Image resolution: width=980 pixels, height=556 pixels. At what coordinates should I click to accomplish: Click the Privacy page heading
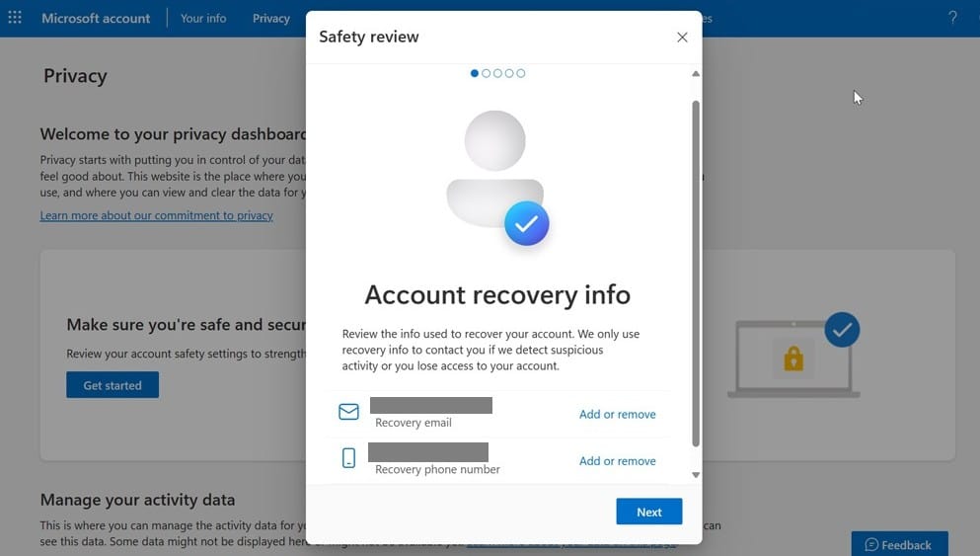pyautogui.click(x=75, y=76)
